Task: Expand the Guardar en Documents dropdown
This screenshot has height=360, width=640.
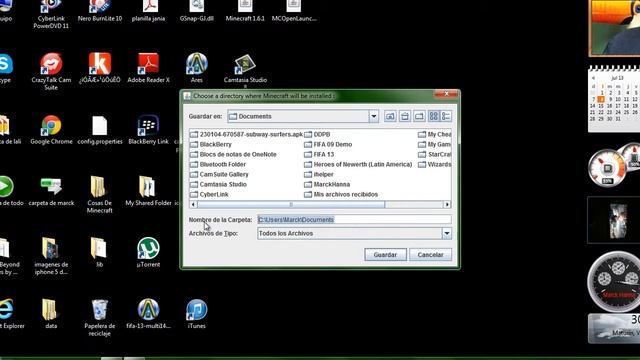Action: (x=373, y=116)
